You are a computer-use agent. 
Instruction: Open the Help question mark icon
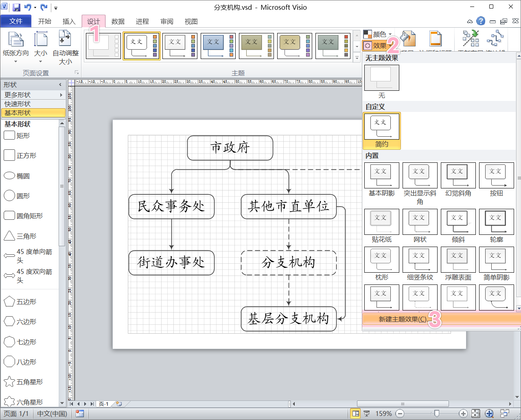481,21
